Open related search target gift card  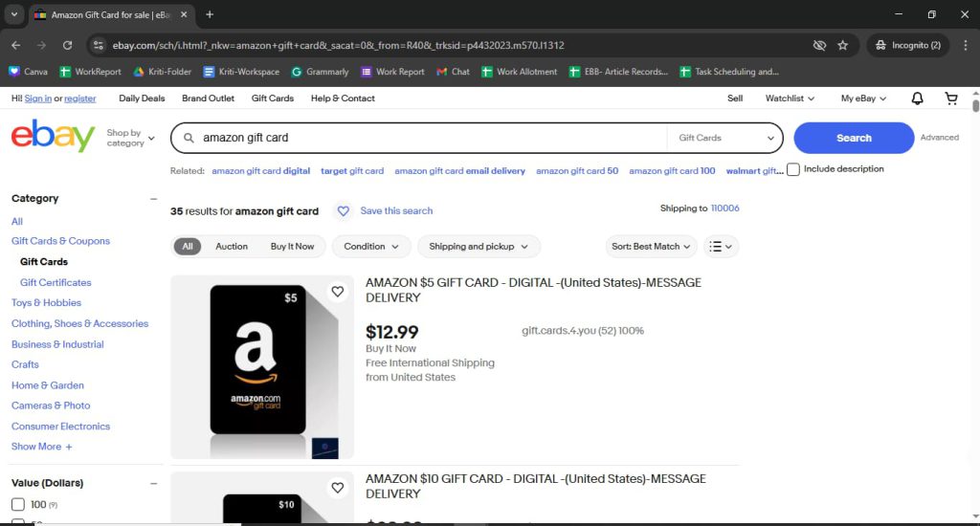click(352, 170)
